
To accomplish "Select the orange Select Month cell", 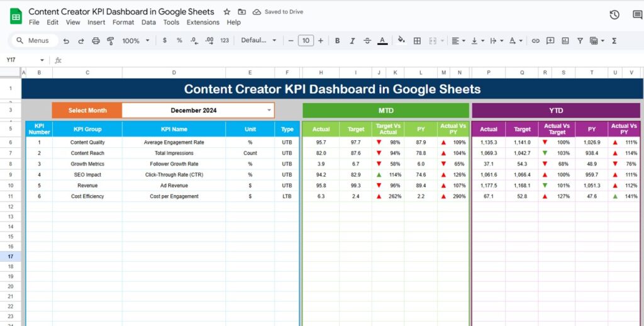I will (87, 110).
